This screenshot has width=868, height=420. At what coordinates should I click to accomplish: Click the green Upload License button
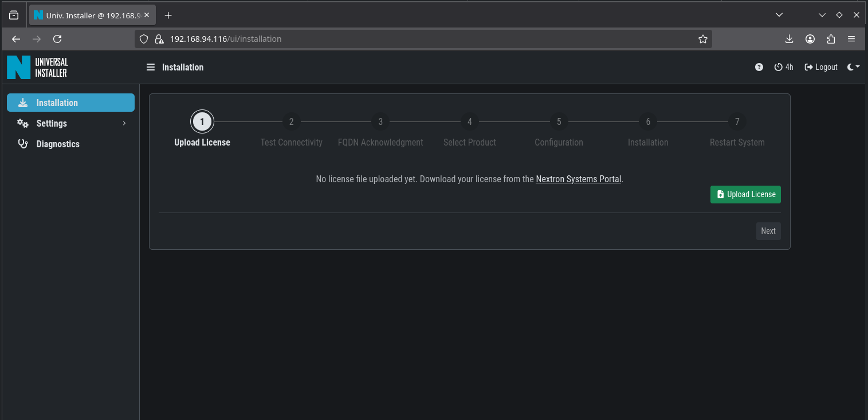tap(745, 194)
